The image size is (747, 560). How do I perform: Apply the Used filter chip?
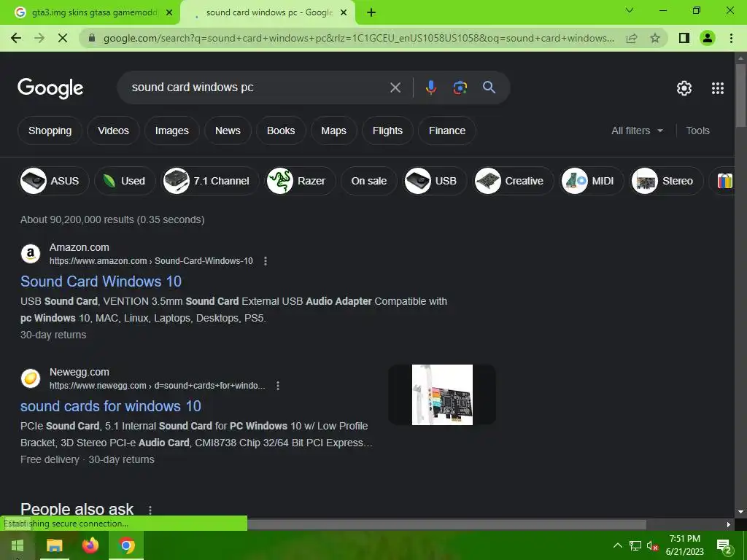(x=125, y=181)
